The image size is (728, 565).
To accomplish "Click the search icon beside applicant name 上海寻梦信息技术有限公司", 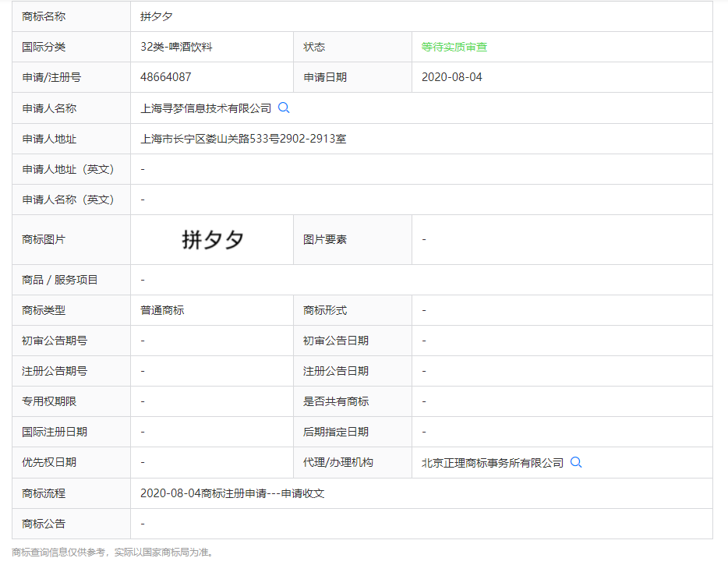I will [x=284, y=108].
